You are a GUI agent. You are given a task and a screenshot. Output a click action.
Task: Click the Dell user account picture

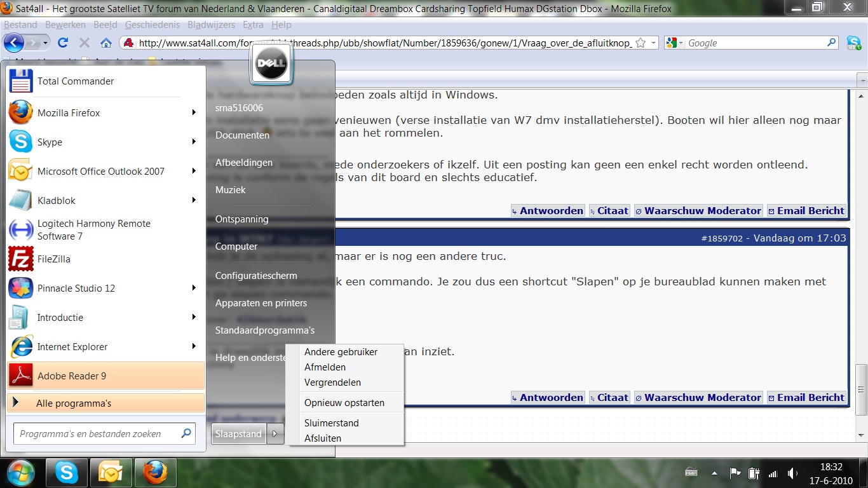coord(271,65)
